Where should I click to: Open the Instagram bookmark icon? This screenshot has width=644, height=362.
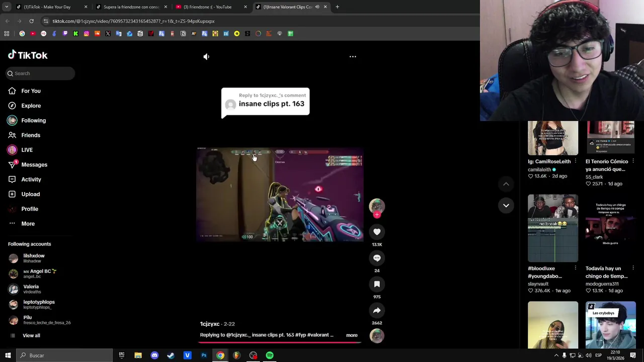87,34
